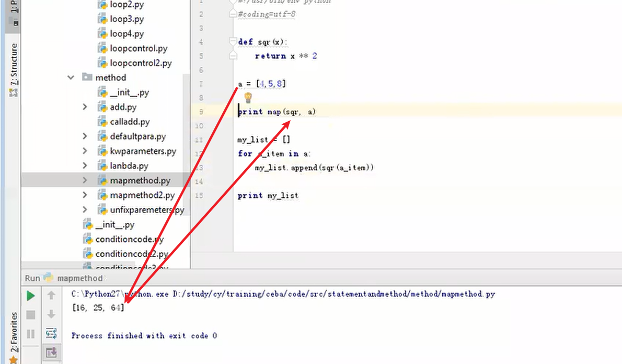622x364 pixels.
Task: Click the 'a = [4,5,8]' line
Action: coord(262,84)
